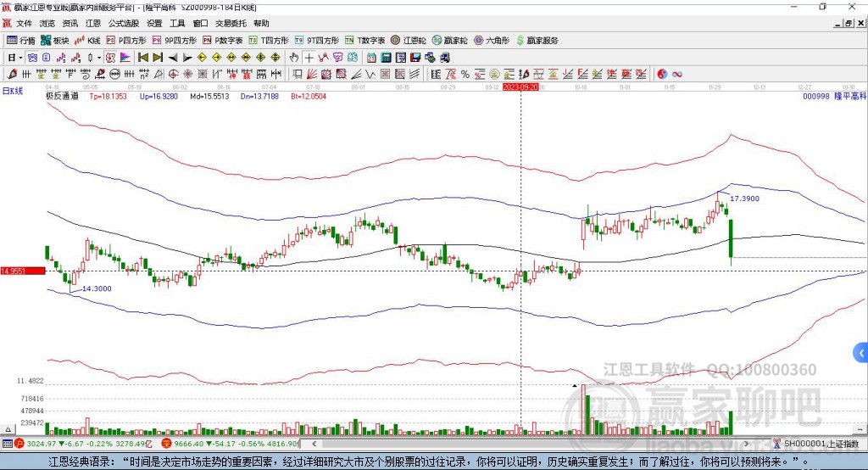Viewport: 868px width, 470px height.
Task: Click the 极反通道 indicator name
Action: (62, 96)
